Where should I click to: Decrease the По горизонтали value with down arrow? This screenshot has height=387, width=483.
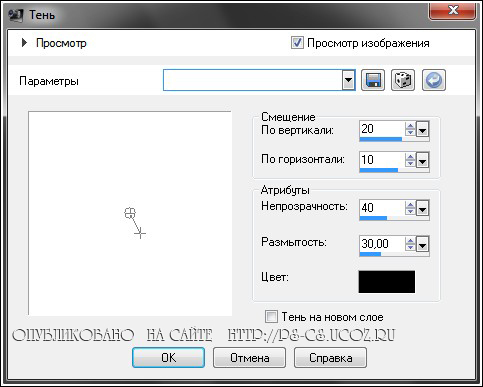tap(410, 164)
